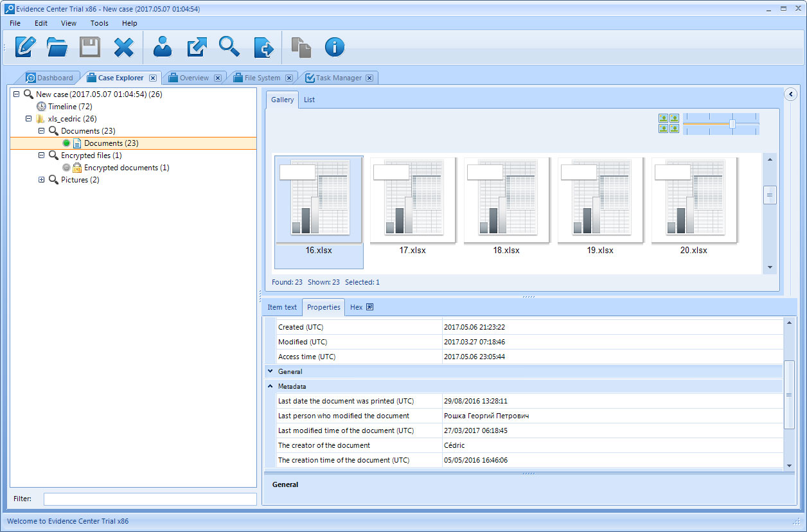Open the Item text tab
807x532 pixels.
282,307
